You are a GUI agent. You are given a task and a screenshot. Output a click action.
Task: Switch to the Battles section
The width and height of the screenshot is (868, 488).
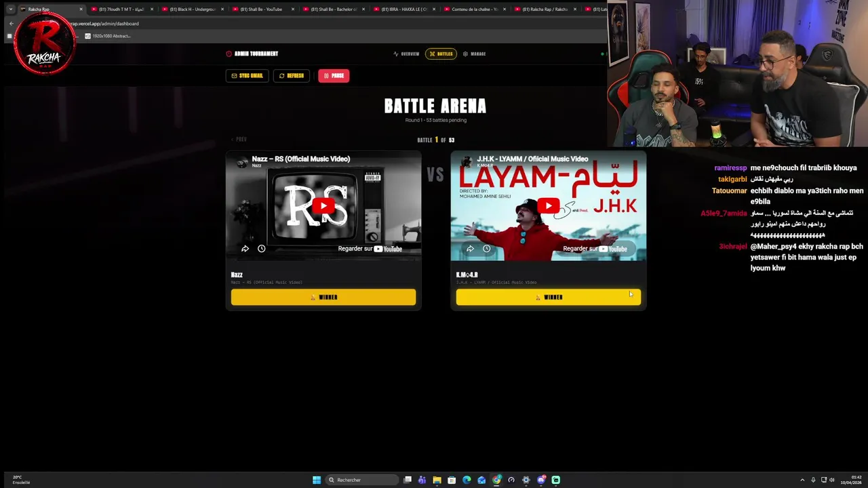pyautogui.click(x=441, y=54)
